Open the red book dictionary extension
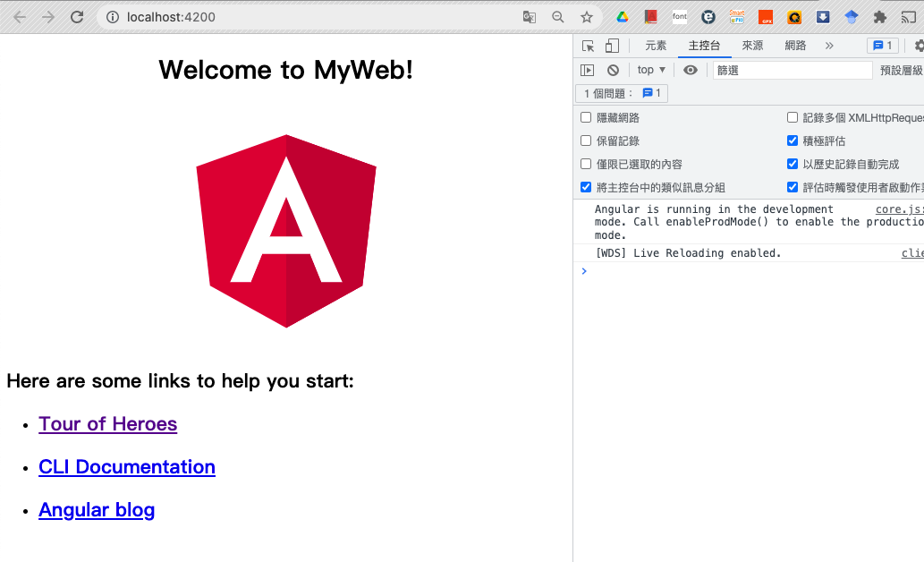This screenshot has width=924, height=562. point(650,17)
